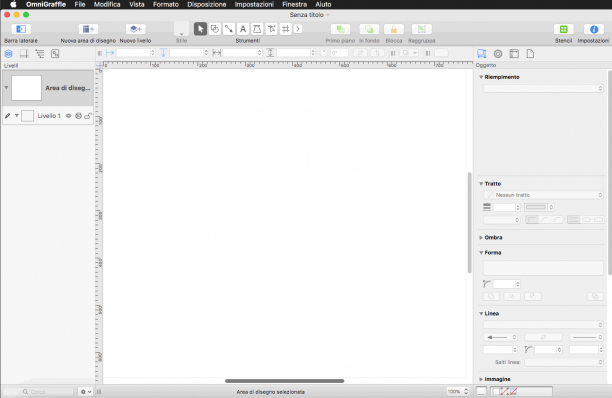
Task: Select the Text tool
Action: [243, 29]
